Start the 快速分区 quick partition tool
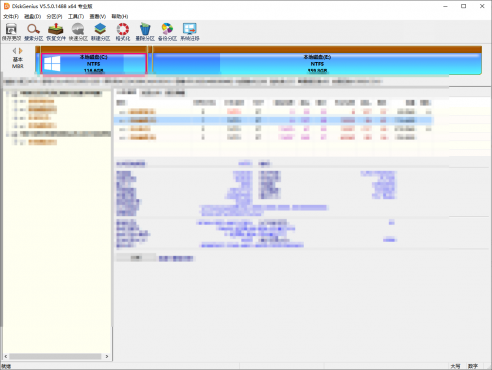Viewport: 492px width, 370px height. click(x=78, y=32)
